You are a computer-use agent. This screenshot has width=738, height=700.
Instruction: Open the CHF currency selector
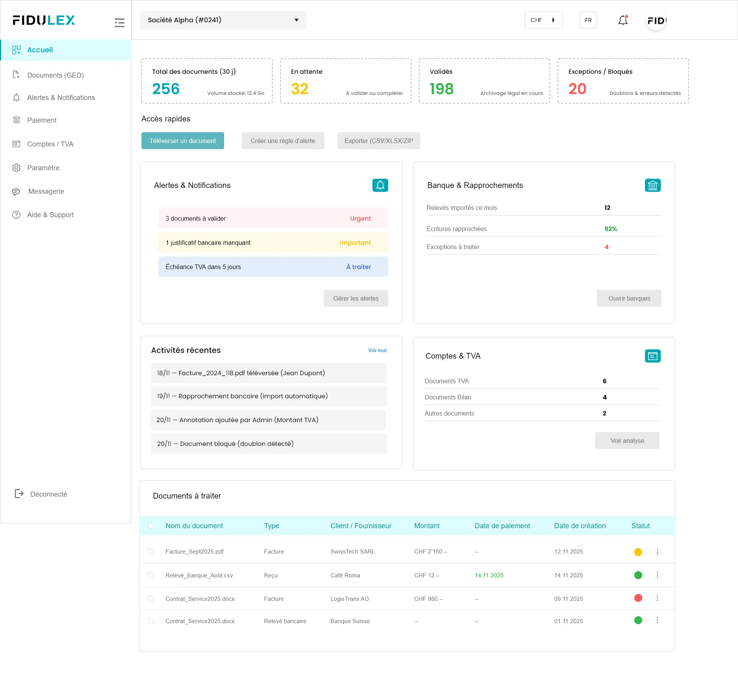pos(543,20)
